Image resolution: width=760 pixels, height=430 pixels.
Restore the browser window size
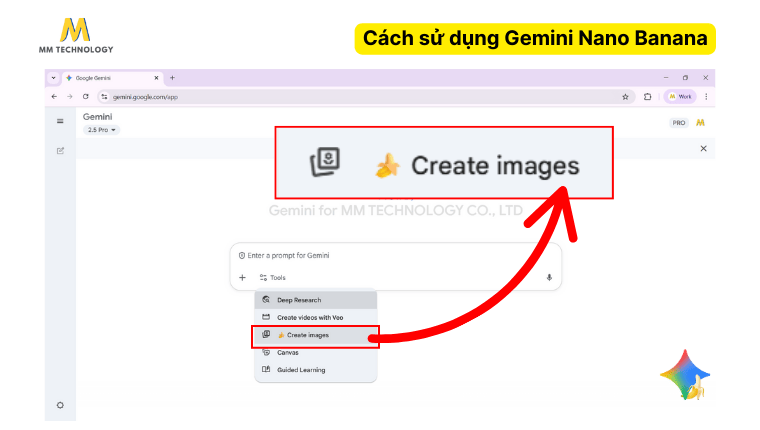[x=685, y=78]
